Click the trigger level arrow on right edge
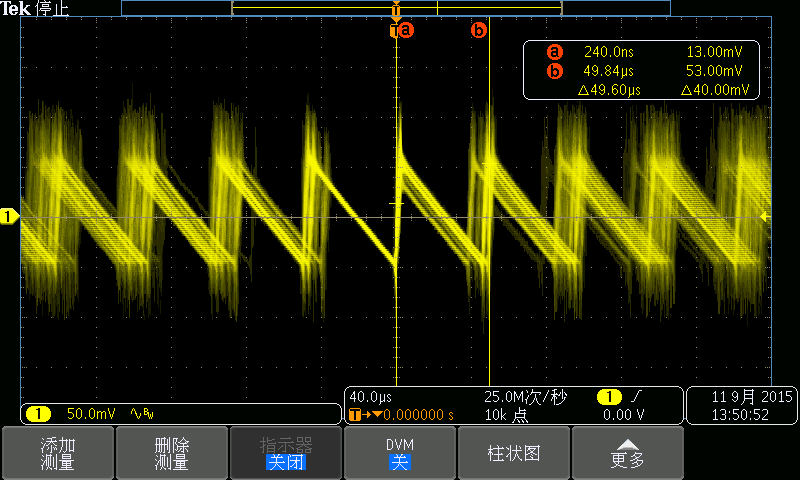 [x=764, y=217]
